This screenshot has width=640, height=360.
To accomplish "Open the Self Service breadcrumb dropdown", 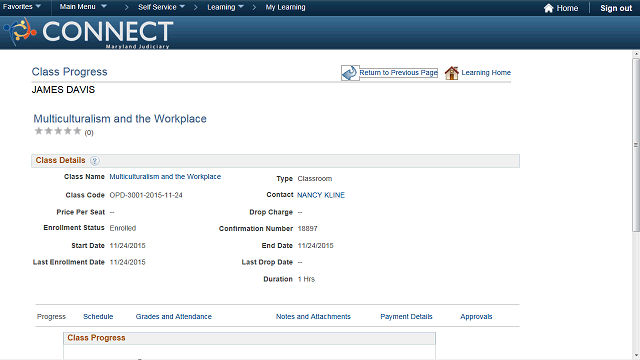I will (161, 7).
